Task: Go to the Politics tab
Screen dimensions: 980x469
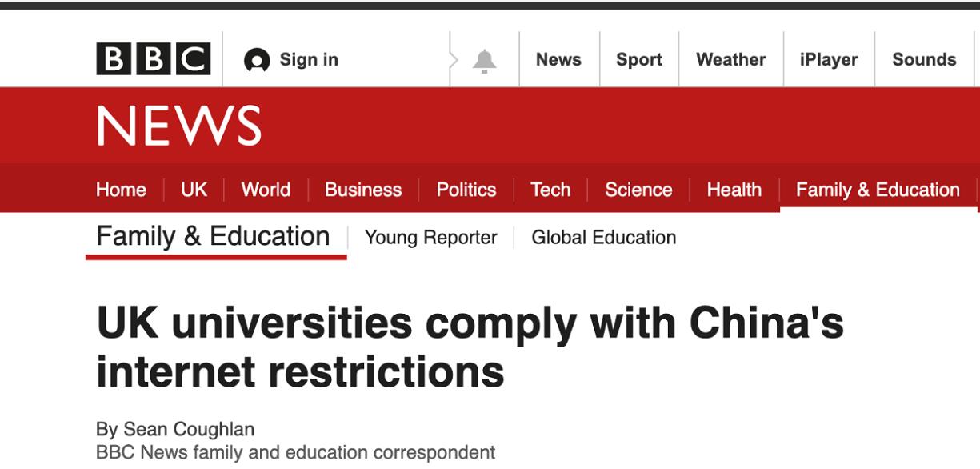Action: tap(466, 190)
